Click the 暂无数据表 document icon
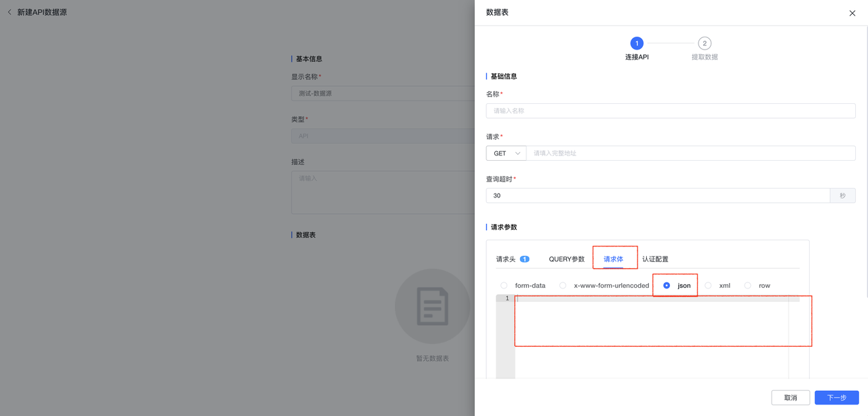This screenshot has width=868, height=416. coord(432,307)
